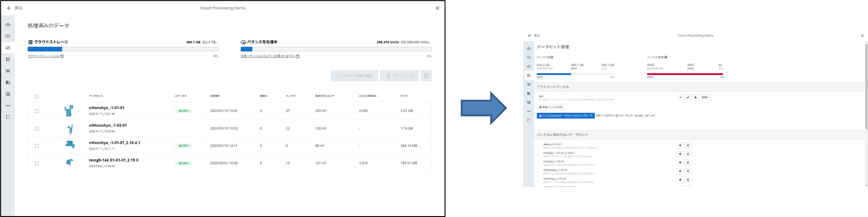Click the three-dots more item in left sidebar

(x=8, y=106)
